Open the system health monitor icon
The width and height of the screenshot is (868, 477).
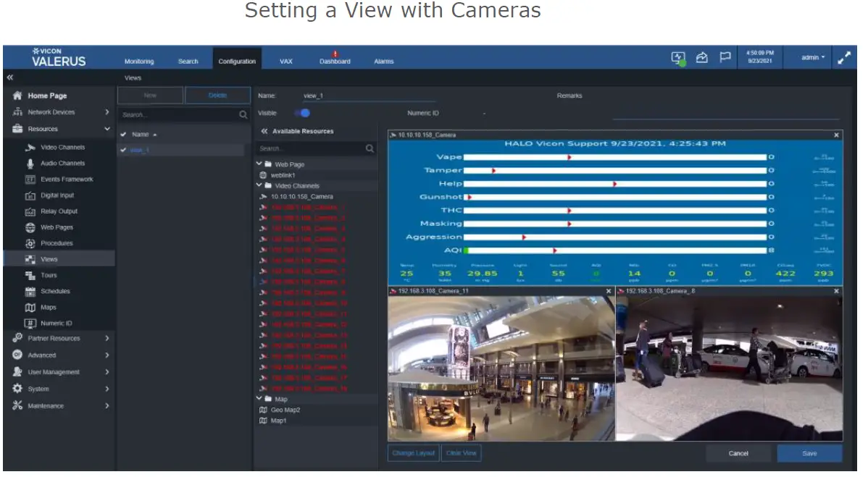point(678,59)
